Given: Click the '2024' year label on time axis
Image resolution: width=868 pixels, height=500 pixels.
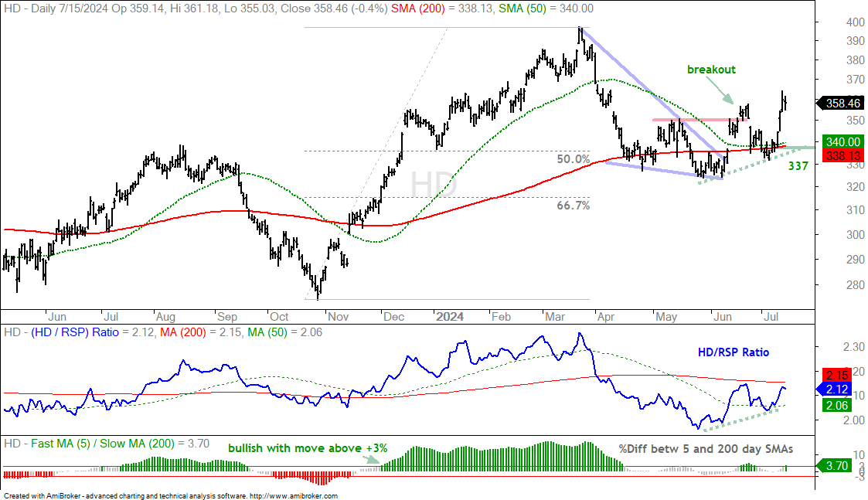Looking at the screenshot, I should [x=450, y=317].
